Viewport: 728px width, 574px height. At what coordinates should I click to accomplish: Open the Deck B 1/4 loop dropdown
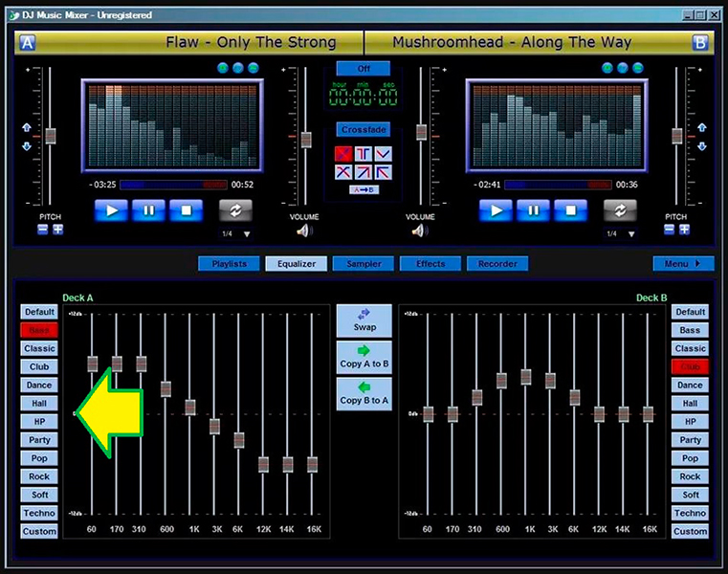(x=631, y=234)
